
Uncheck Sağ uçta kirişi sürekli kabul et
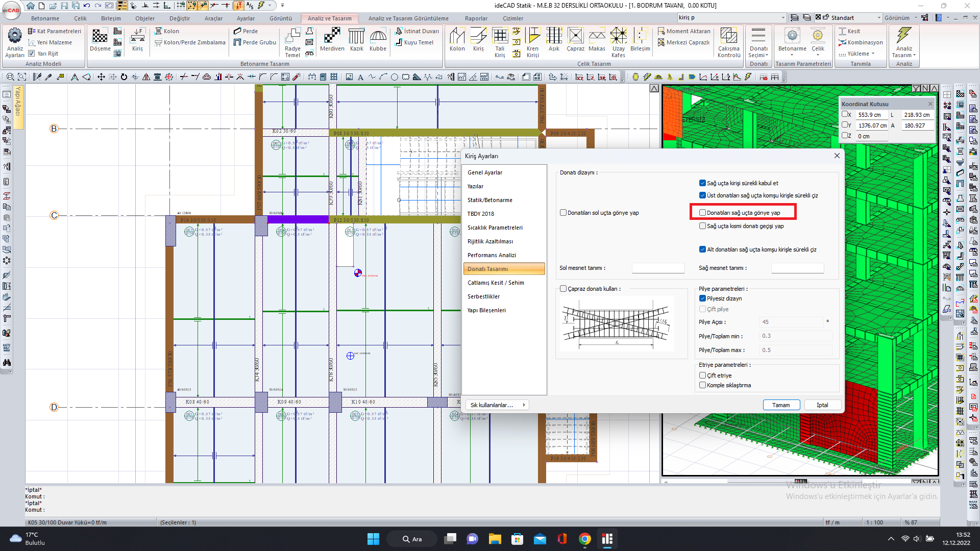coord(703,183)
